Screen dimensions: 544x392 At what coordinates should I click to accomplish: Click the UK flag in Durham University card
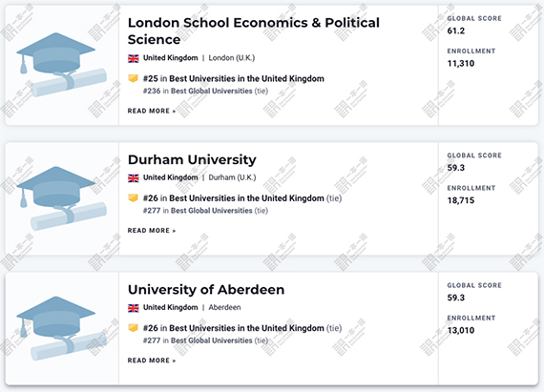tap(134, 177)
